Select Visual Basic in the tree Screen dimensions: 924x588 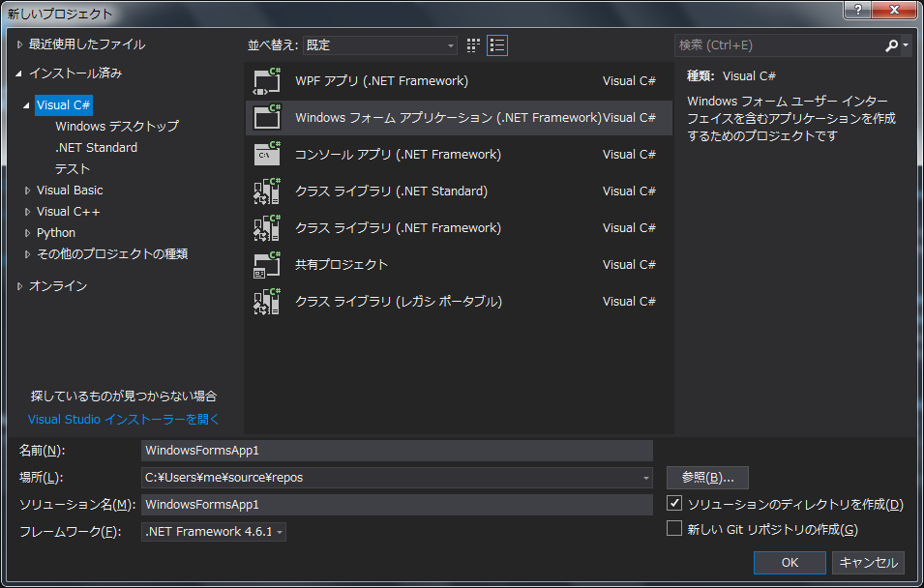coord(70,191)
